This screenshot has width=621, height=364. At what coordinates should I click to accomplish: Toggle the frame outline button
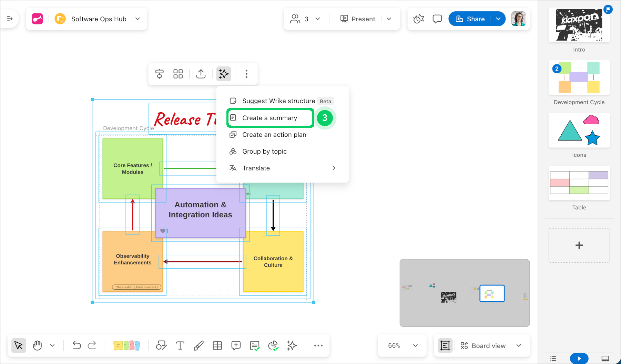click(x=445, y=345)
